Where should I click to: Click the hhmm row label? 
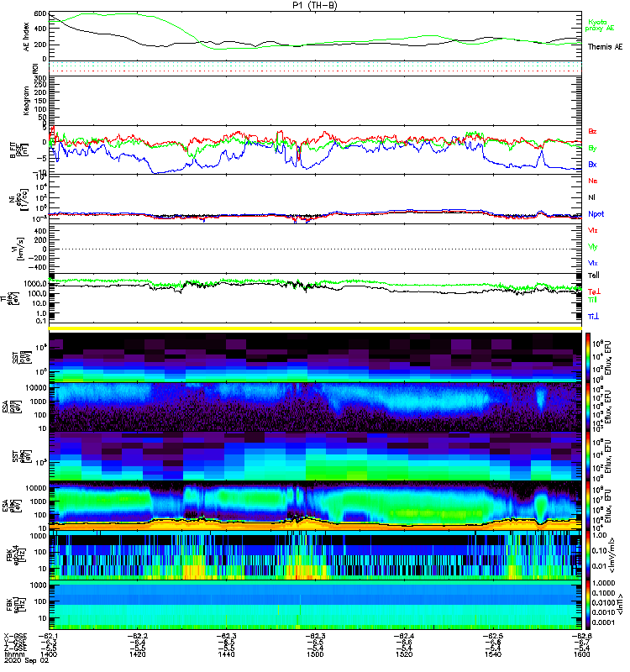[x=13, y=654]
